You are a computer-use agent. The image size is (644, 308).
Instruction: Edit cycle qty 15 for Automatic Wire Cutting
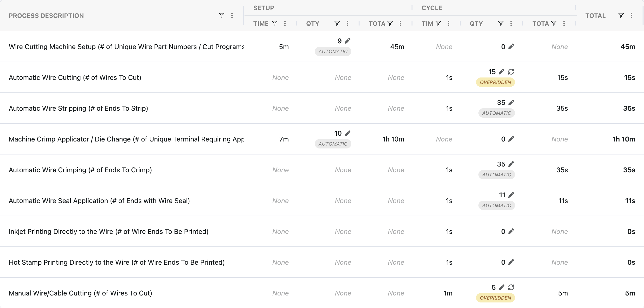coord(501,72)
